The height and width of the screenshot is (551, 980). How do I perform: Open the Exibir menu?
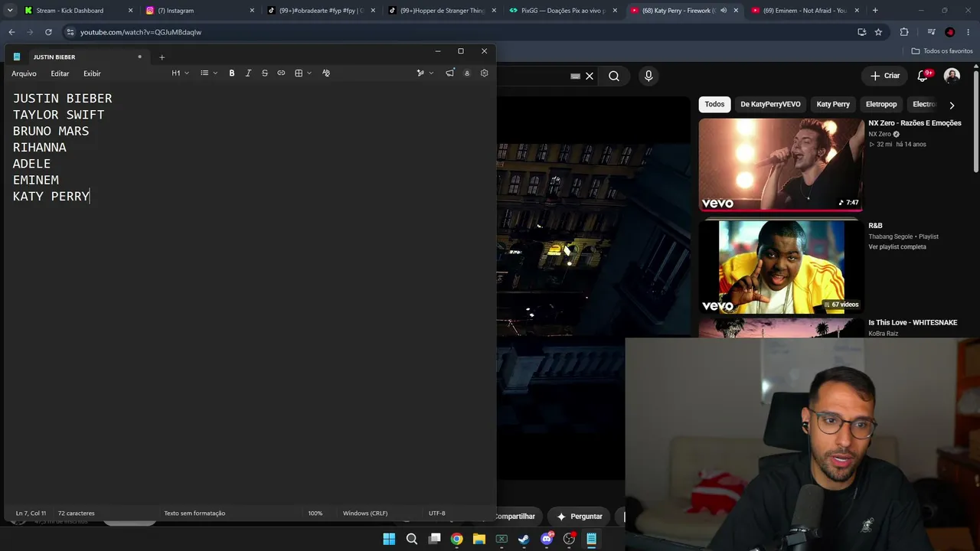92,73
